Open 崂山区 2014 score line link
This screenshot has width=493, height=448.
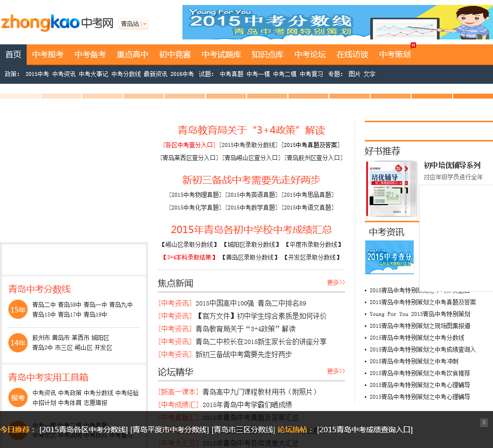pyautogui.click(x=83, y=348)
